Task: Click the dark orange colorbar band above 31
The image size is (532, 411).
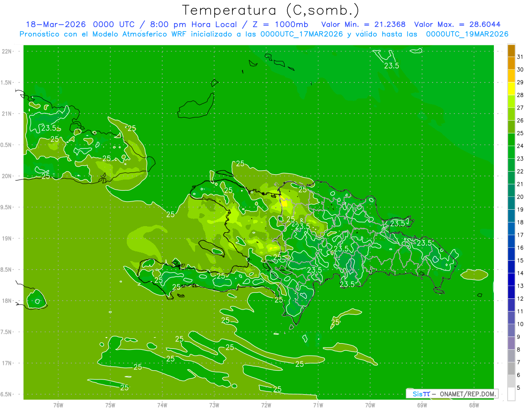Action: click(511, 51)
